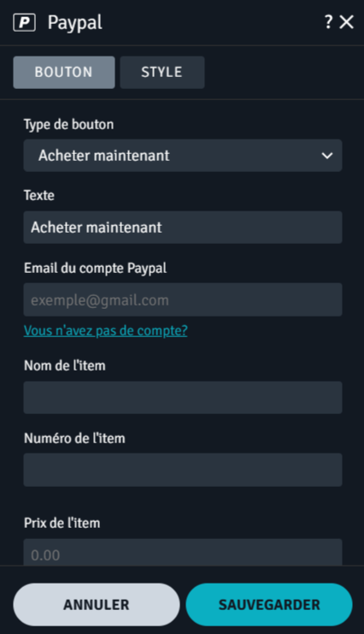
Task: Open the Acheter maintenant button type dropdown
Action: 183,156
